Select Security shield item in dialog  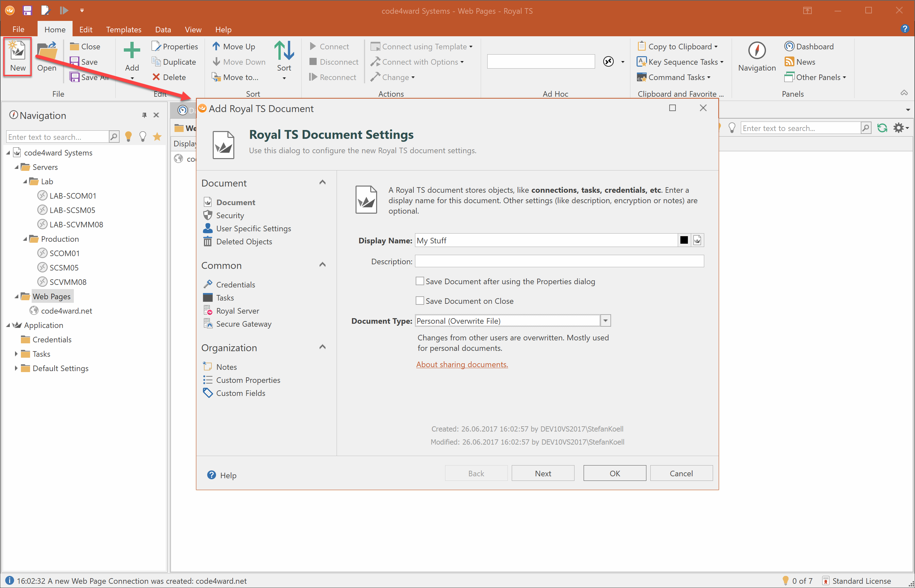229,215
